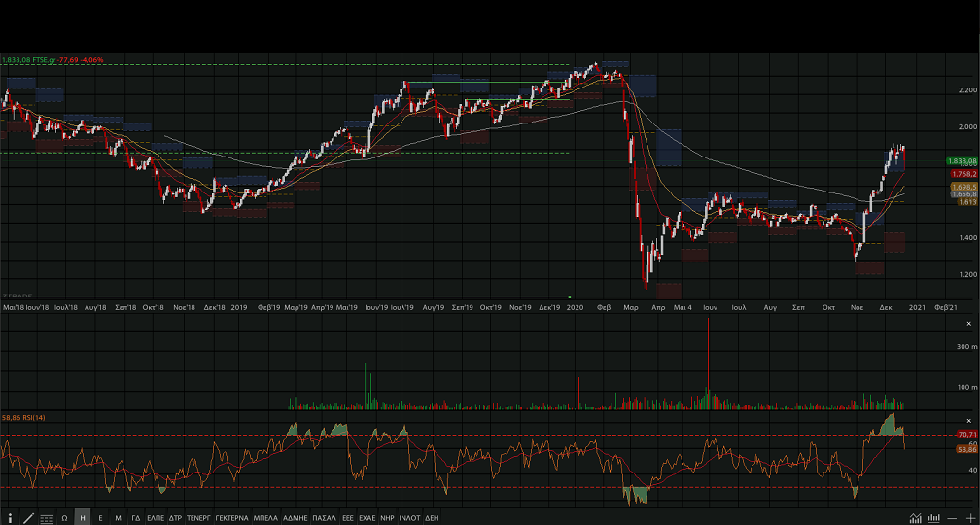980x525 pixels.
Task: Load the ΕΕΕ stock chart
Action: tap(348, 518)
